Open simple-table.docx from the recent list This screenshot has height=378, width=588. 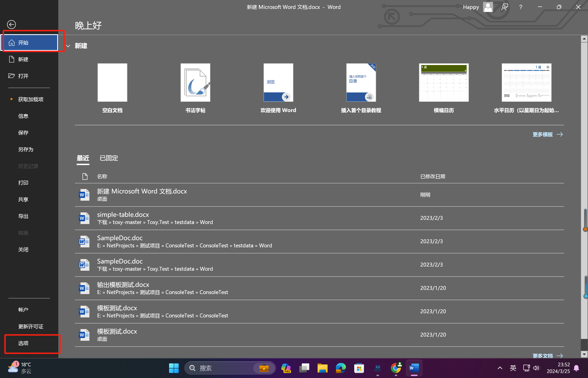pyautogui.click(x=123, y=215)
